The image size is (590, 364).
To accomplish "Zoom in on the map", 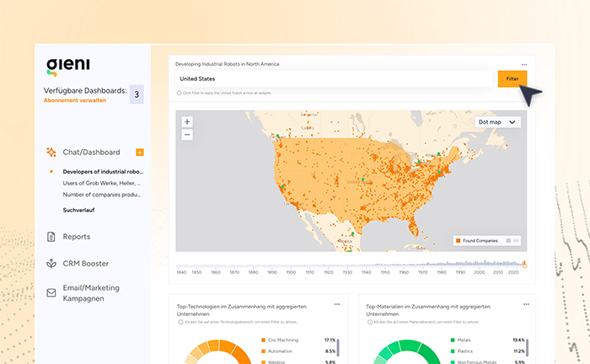I will pos(187,122).
